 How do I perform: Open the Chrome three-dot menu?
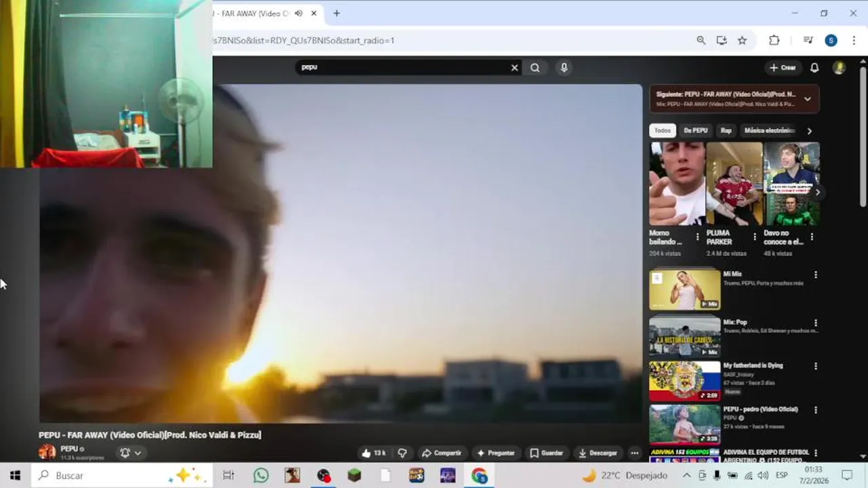click(854, 41)
